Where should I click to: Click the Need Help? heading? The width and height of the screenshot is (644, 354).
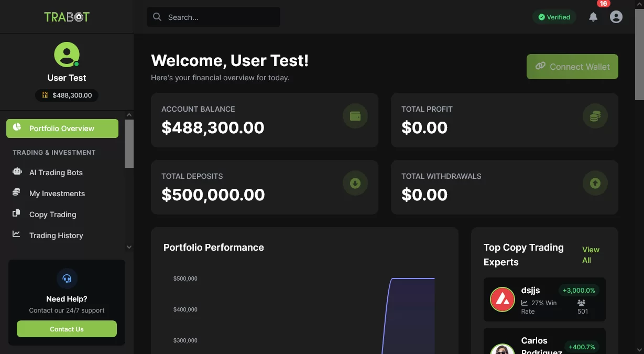67,299
